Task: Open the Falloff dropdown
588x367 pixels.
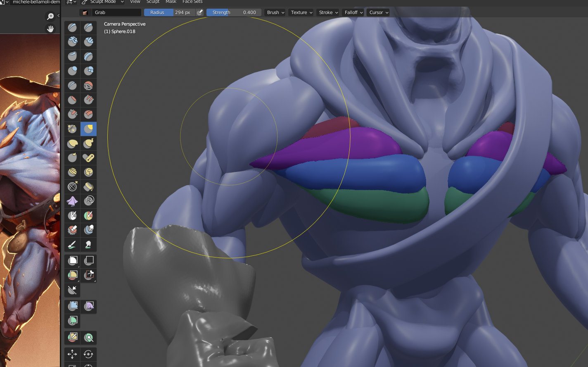Action: 353,12
